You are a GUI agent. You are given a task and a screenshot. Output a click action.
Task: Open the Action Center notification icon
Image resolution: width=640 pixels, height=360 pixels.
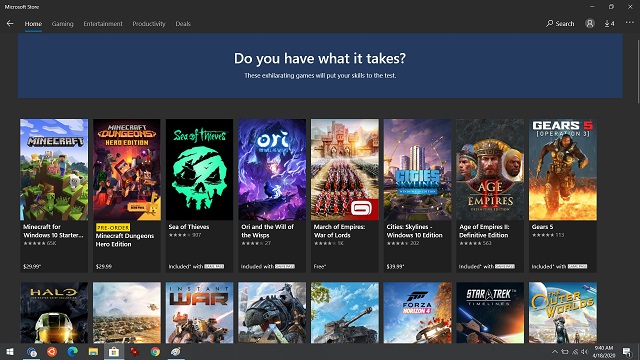[627, 351]
